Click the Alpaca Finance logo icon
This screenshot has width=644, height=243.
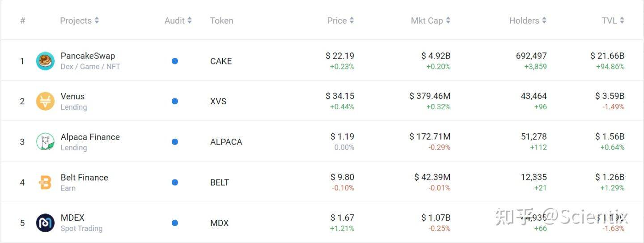[45, 142]
